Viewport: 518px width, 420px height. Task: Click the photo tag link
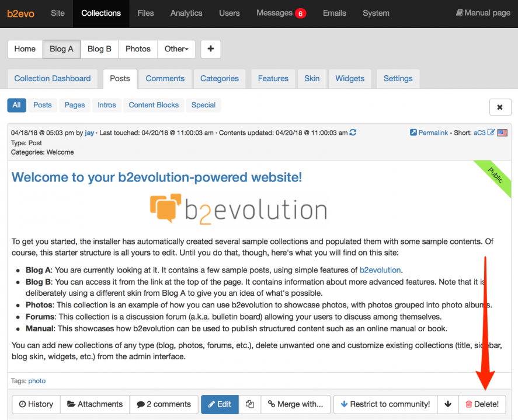tap(37, 381)
